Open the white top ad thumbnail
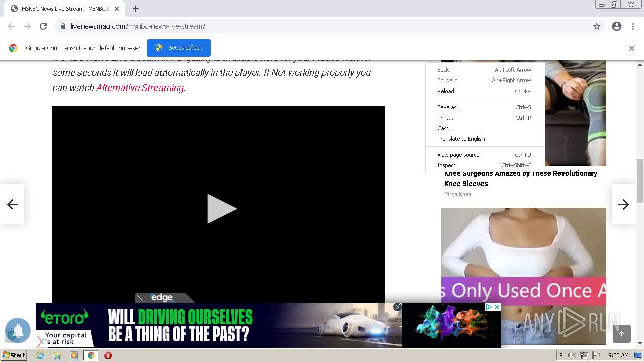This screenshot has width=644, height=362. click(x=524, y=276)
